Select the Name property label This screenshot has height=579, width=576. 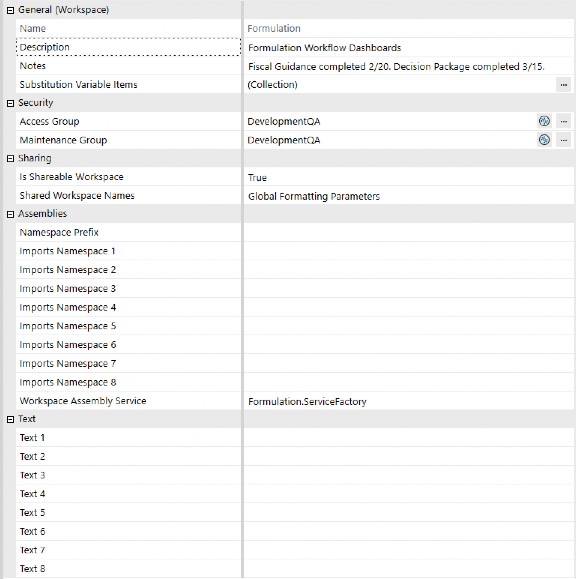click(33, 28)
